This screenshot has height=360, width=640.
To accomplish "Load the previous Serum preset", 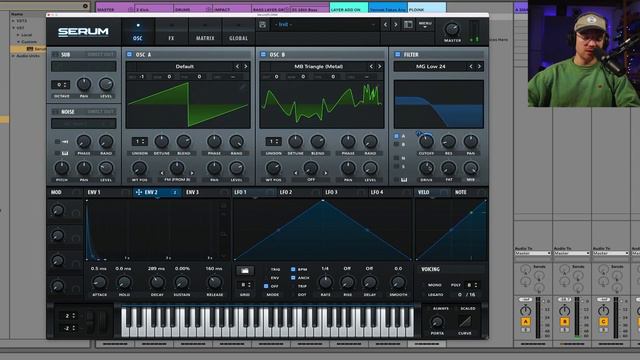I will (385, 25).
